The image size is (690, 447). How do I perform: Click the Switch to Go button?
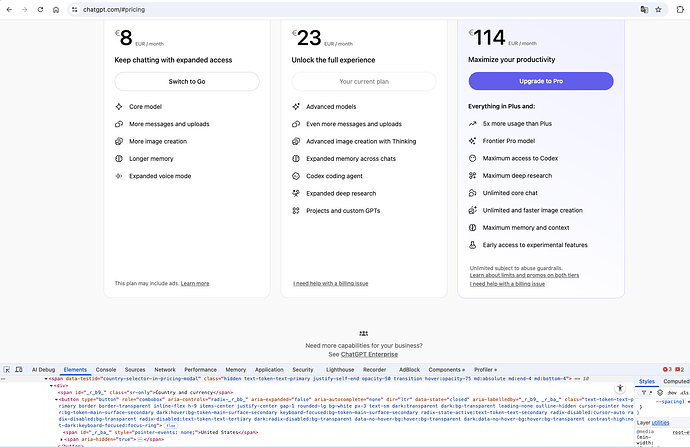coord(187,81)
